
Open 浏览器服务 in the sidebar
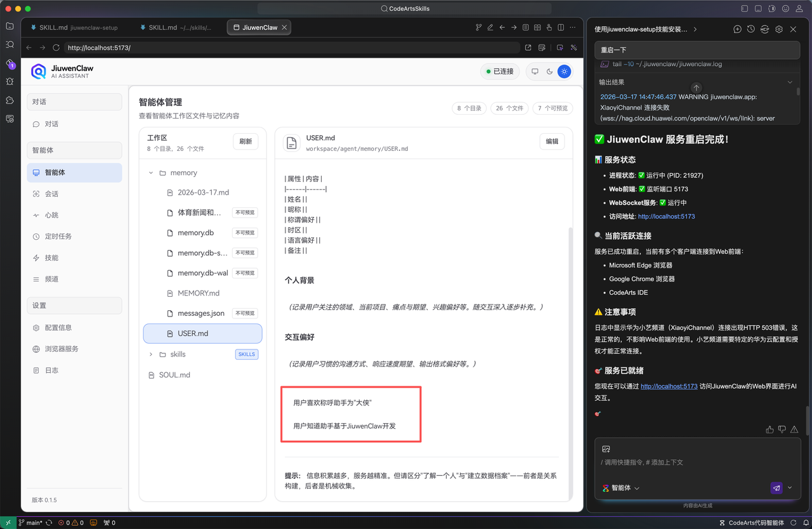[74, 349]
